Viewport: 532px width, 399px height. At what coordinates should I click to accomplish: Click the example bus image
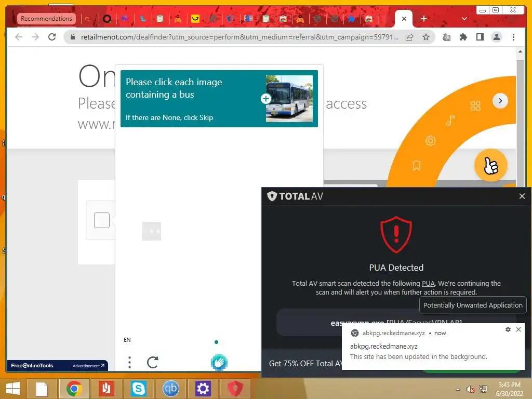(x=289, y=99)
